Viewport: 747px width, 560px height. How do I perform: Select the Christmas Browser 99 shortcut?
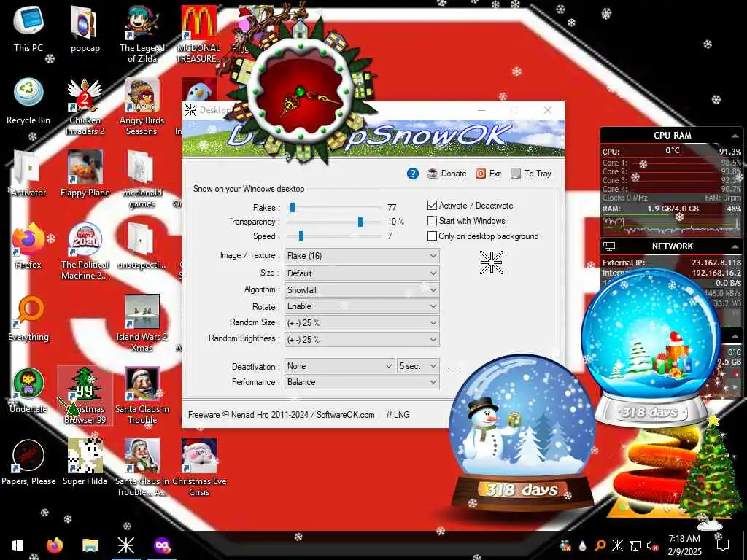[x=85, y=396]
